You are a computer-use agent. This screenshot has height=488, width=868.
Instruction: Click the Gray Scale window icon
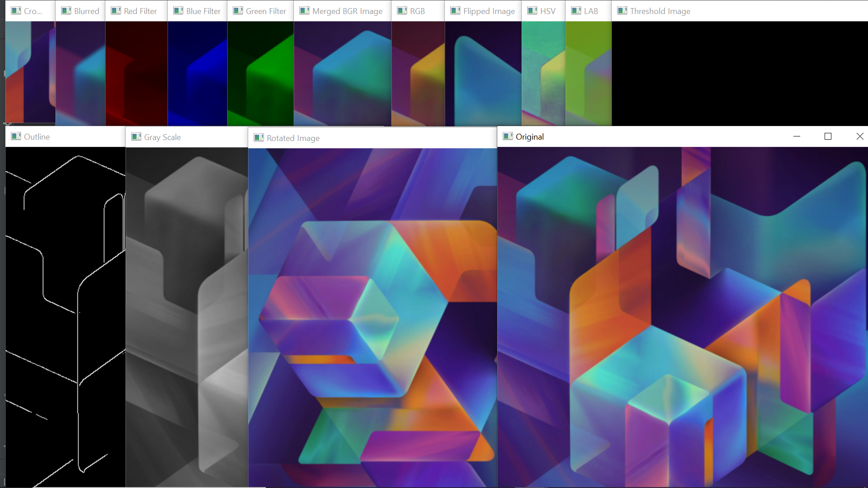136,137
